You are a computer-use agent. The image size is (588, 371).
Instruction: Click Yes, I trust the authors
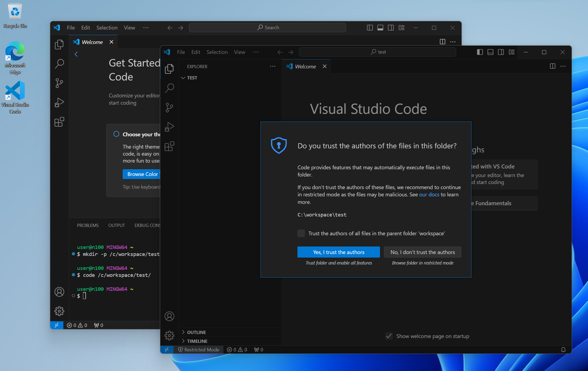click(x=338, y=252)
